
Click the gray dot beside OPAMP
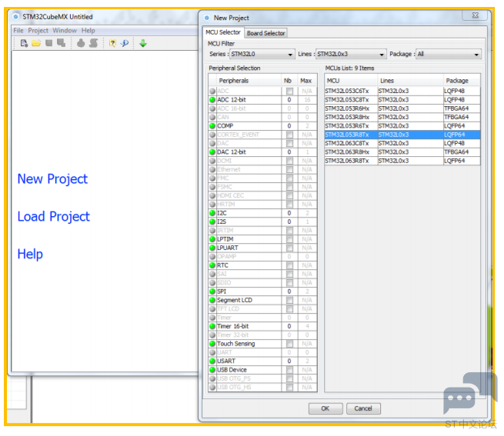[212, 257]
